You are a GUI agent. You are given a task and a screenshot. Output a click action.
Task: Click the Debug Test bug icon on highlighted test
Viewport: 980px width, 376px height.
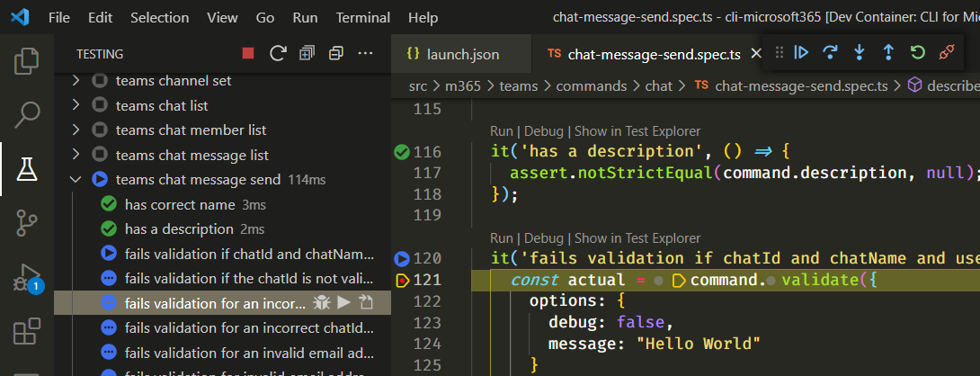[x=322, y=302]
